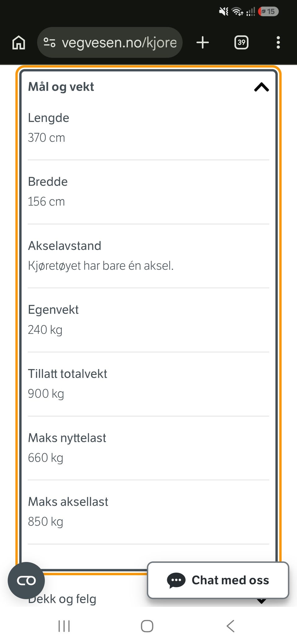Tap the Android back navigation arrow
297x644 pixels.
click(x=230, y=626)
